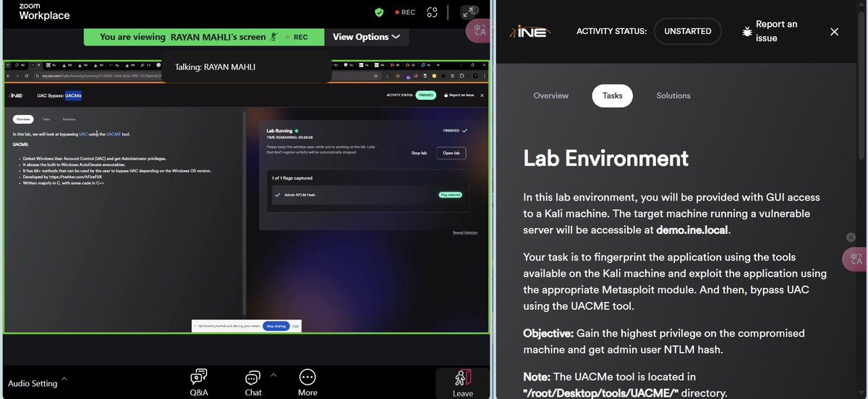Click Hide link beside Stop sharing
868x399 pixels.
(295, 327)
